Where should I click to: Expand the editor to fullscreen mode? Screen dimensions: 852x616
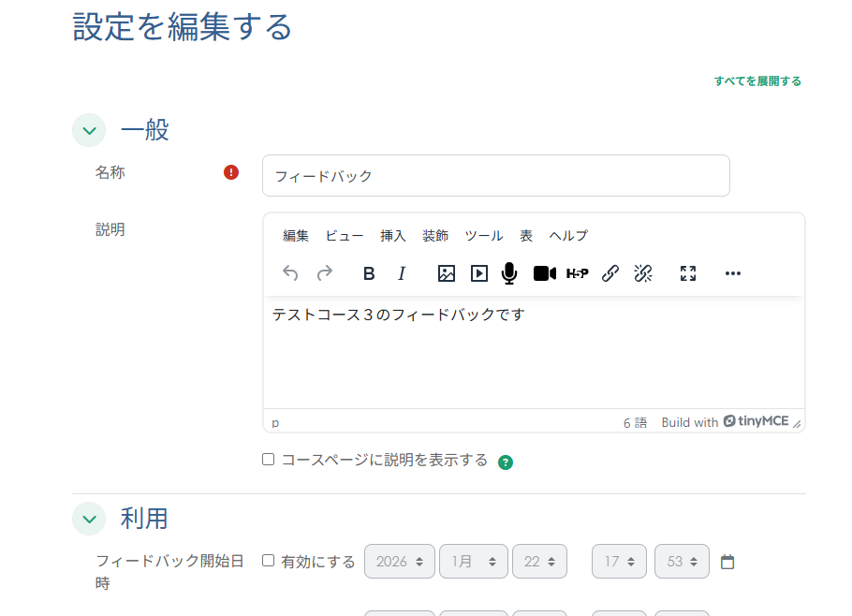tap(688, 273)
